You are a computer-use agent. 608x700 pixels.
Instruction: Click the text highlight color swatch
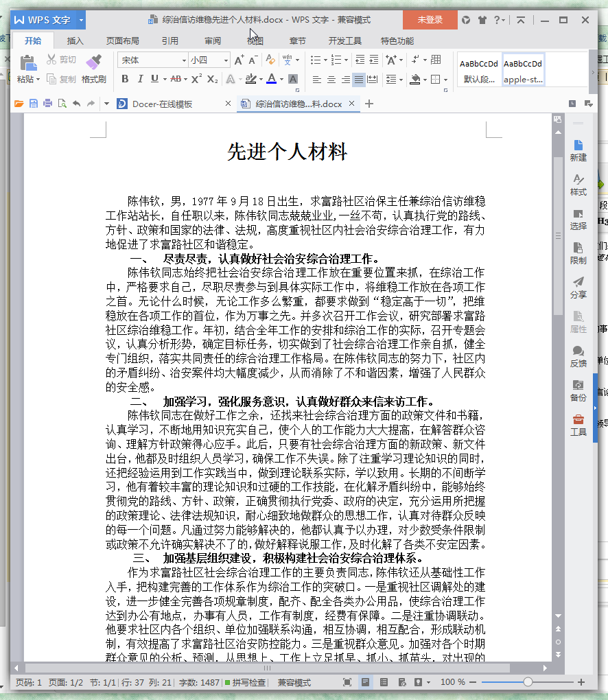click(251, 79)
